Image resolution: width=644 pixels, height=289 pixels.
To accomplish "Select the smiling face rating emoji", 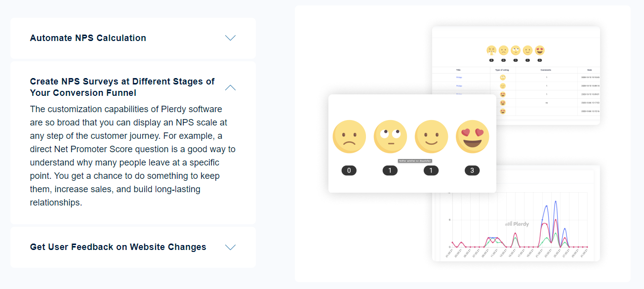I will coord(431,136).
